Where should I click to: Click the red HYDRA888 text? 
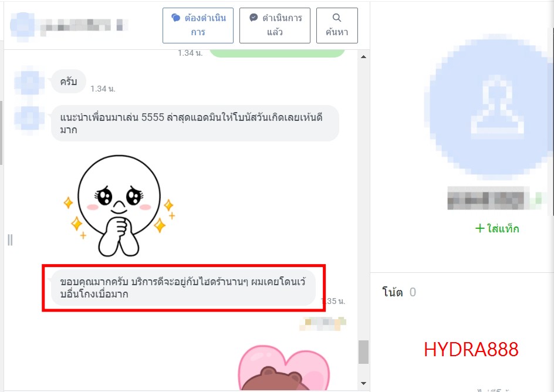point(471,350)
